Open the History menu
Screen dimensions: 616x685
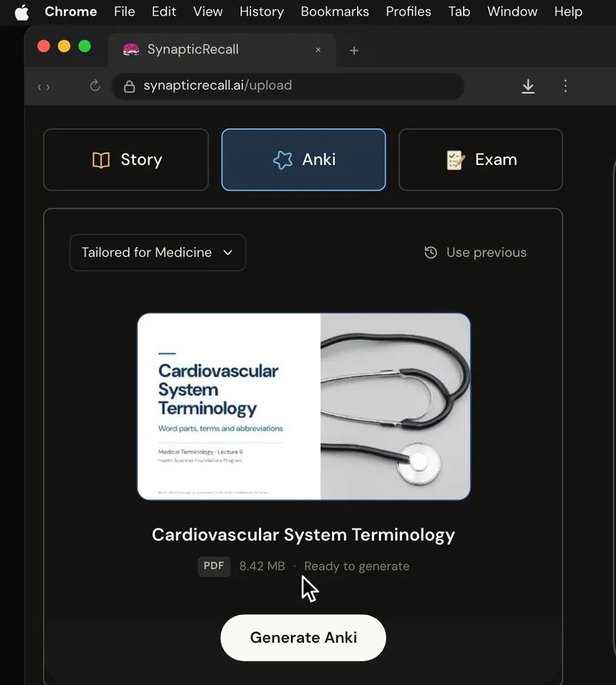262,12
